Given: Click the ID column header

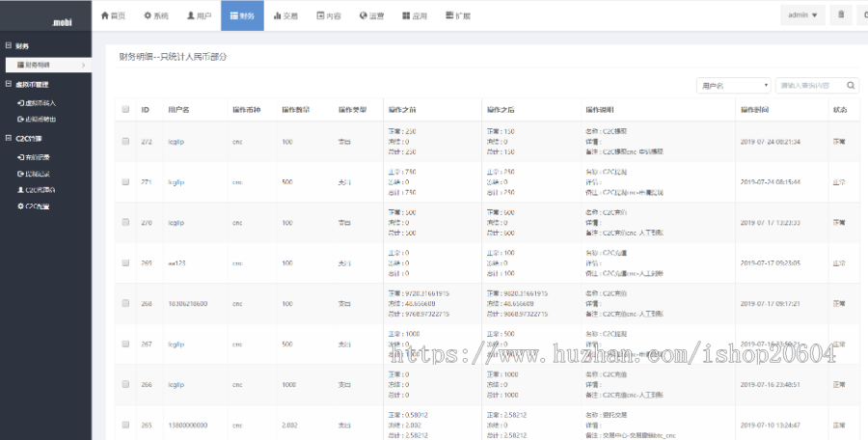Looking at the screenshot, I should (145, 110).
